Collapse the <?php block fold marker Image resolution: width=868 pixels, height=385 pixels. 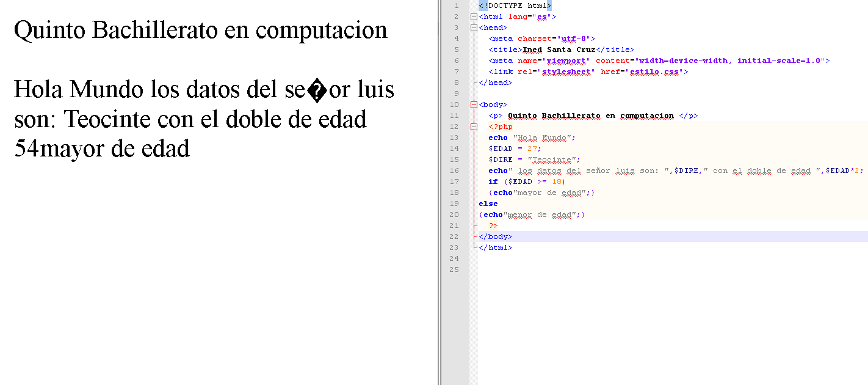point(474,127)
